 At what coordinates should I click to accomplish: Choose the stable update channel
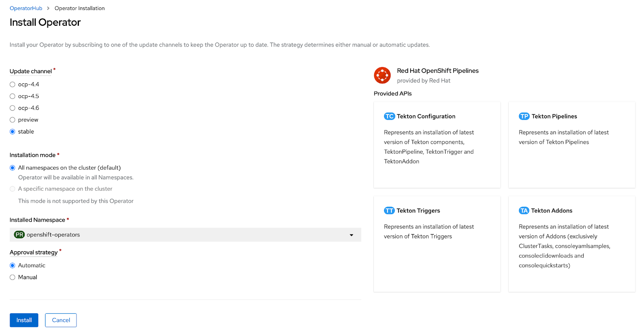click(x=12, y=132)
